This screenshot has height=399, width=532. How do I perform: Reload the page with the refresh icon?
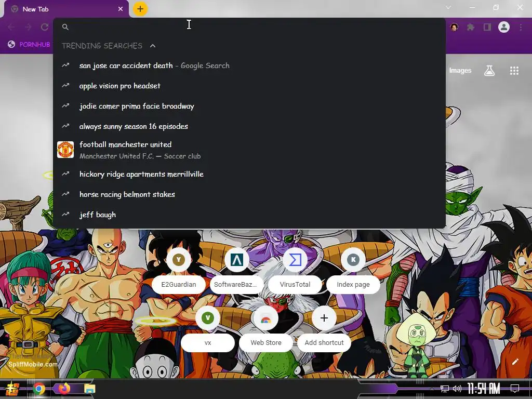[45, 27]
